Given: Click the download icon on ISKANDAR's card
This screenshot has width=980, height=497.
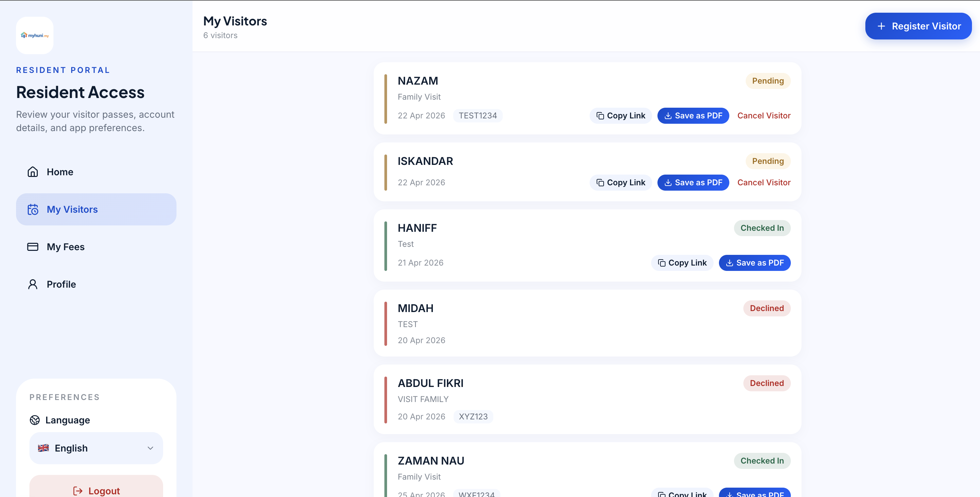Looking at the screenshot, I should click(x=668, y=183).
